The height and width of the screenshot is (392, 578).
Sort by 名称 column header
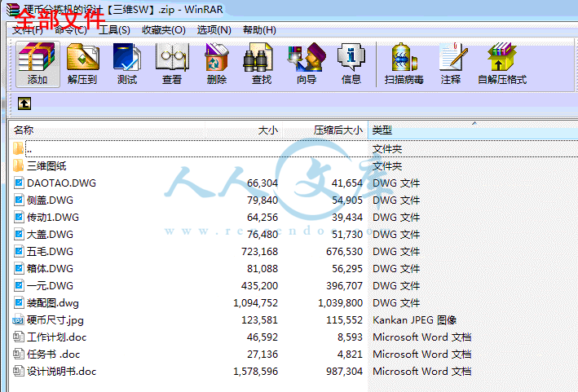(x=107, y=130)
